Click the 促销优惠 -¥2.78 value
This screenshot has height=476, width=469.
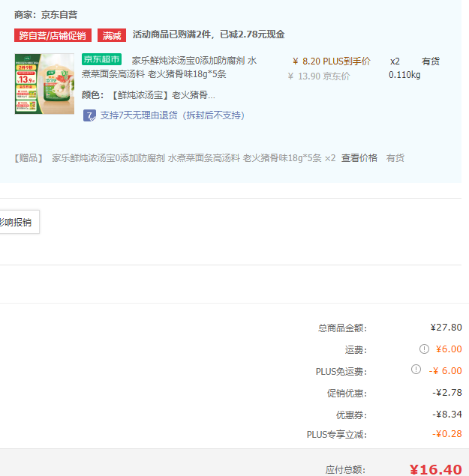pyautogui.click(x=447, y=393)
